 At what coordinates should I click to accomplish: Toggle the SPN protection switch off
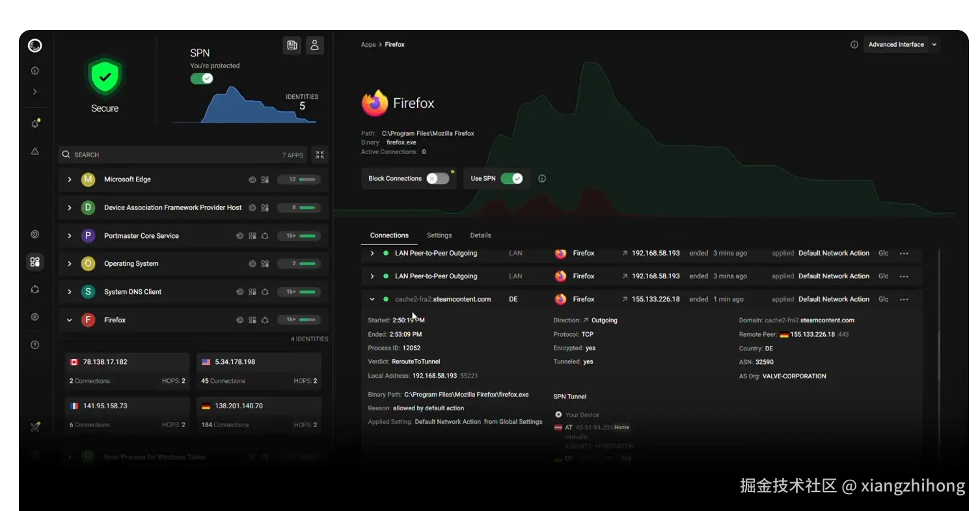click(x=202, y=78)
